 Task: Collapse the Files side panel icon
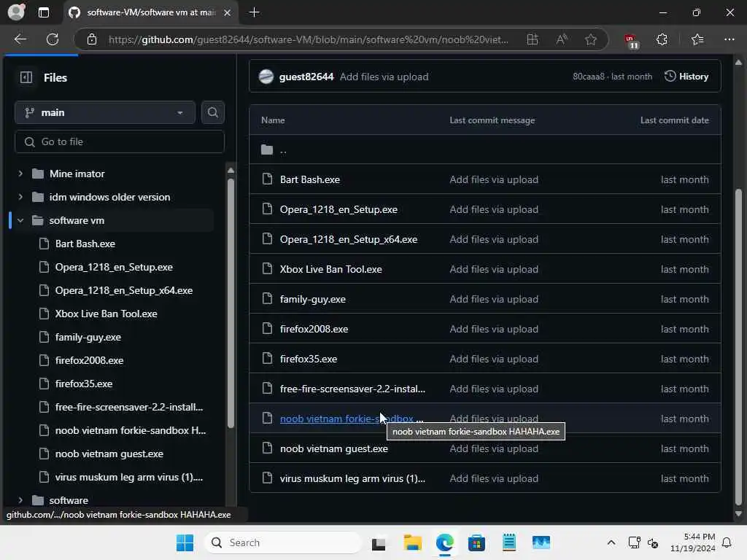click(x=26, y=77)
